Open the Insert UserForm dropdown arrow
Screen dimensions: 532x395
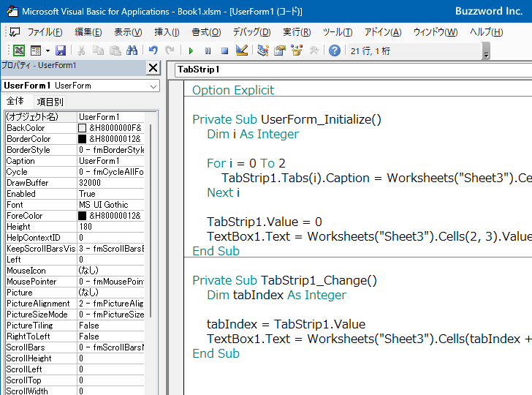pos(47,51)
